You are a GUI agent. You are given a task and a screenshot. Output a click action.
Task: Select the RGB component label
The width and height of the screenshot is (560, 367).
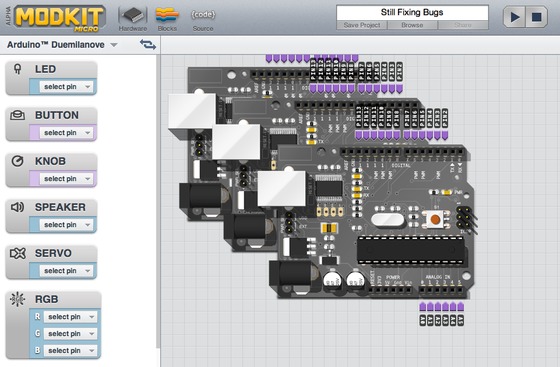[46, 299]
